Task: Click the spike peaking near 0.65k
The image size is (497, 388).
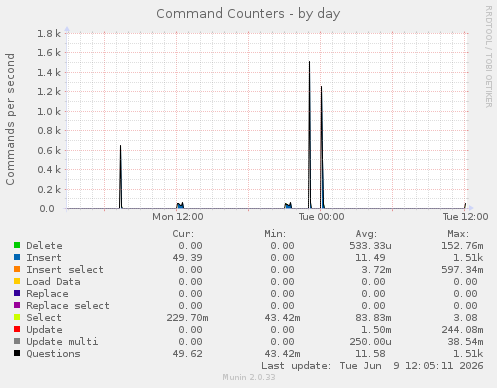Action: (121, 177)
